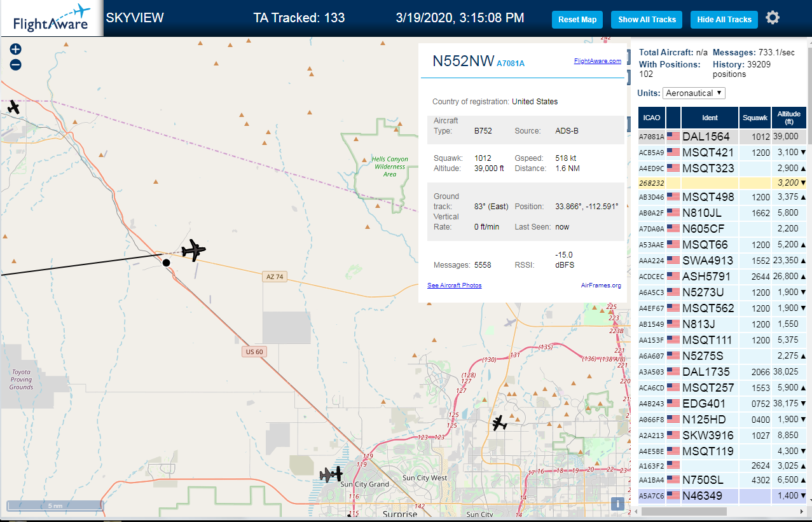Select the N750SL aircraft row
Viewport: 812px width, 522px height.
pos(722,480)
